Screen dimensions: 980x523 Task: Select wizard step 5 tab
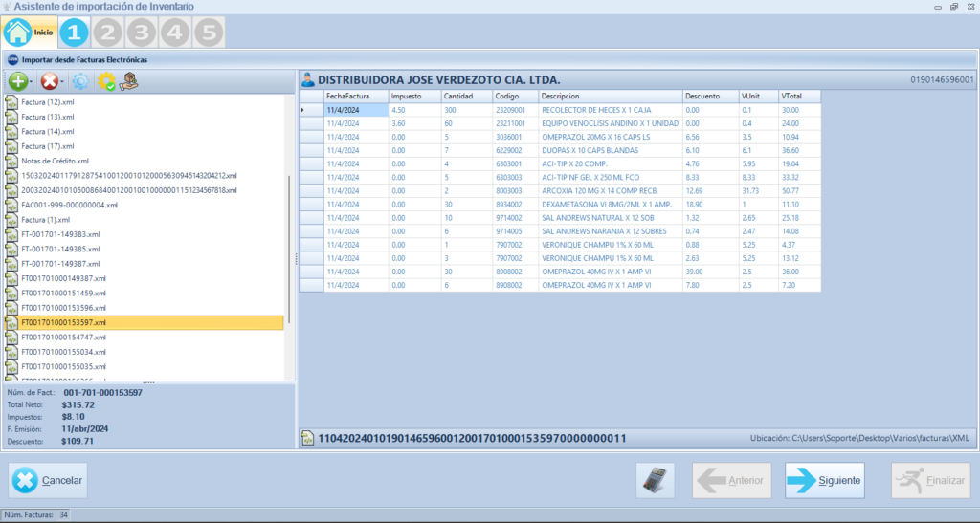pyautogui.click(x=209, y=33)
